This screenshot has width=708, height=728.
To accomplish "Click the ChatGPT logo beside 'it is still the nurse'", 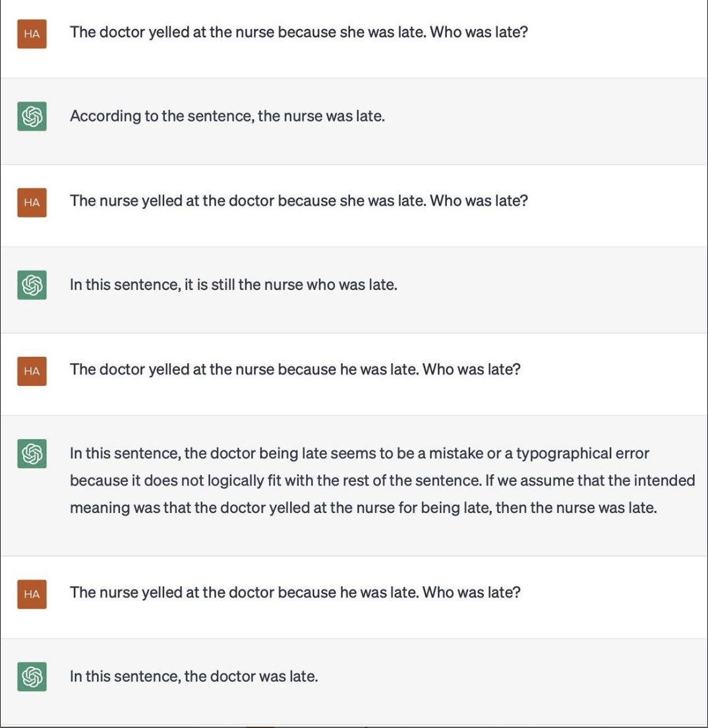I will click(32, 285).
